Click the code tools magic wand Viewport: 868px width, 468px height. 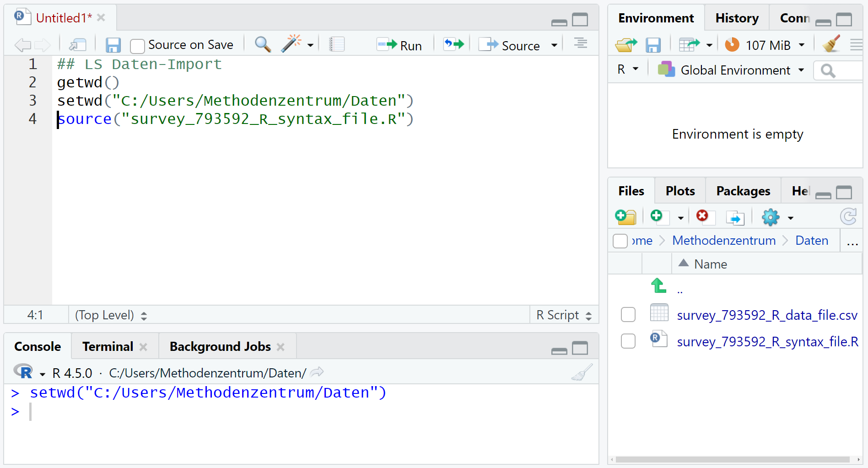click(x=291, y=44)
